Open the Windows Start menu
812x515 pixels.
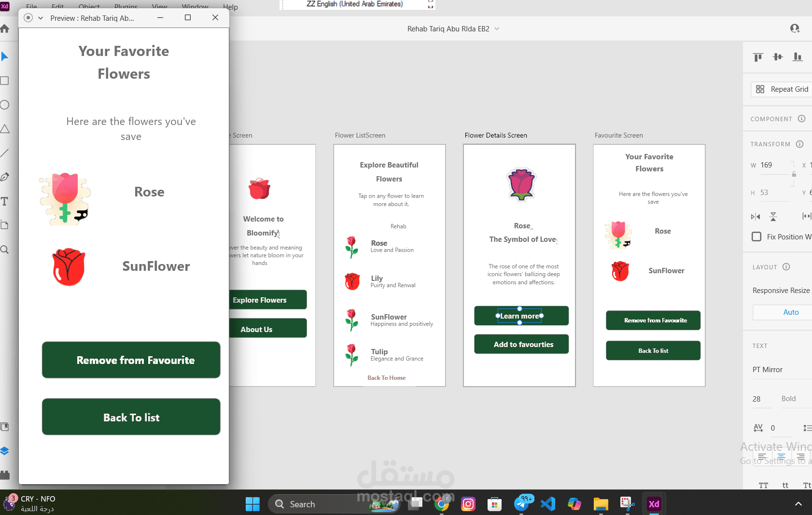tap(252, 504)
